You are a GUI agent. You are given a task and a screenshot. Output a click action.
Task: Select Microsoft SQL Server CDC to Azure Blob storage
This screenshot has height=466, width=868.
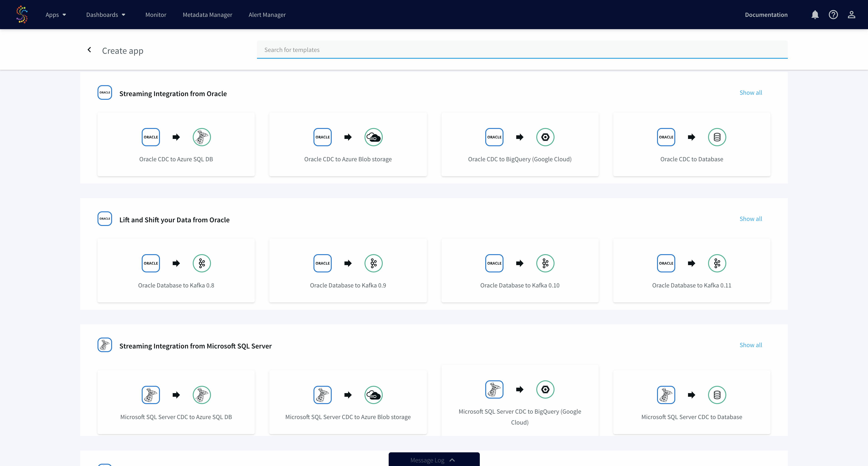pos(348,402)
